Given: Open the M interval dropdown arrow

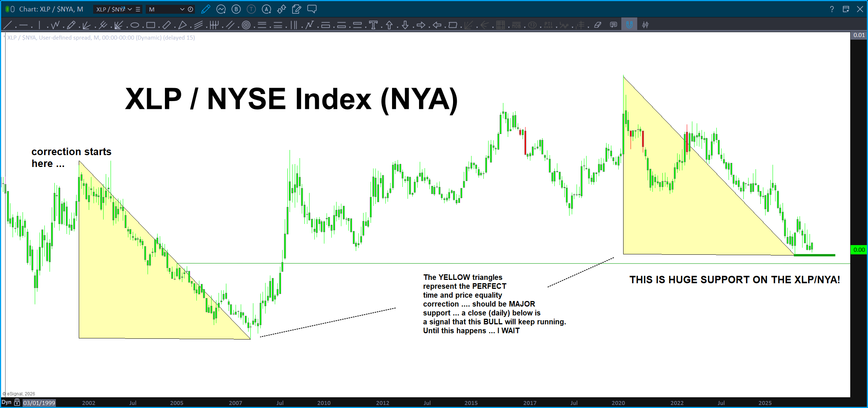Looking at the screenshot, I should [x=182, y=9].
